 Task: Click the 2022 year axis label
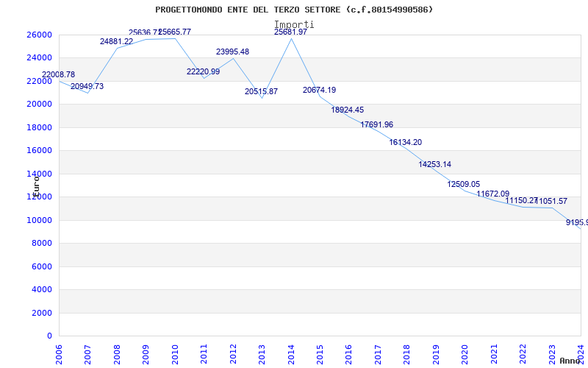(x=523, y=354)
